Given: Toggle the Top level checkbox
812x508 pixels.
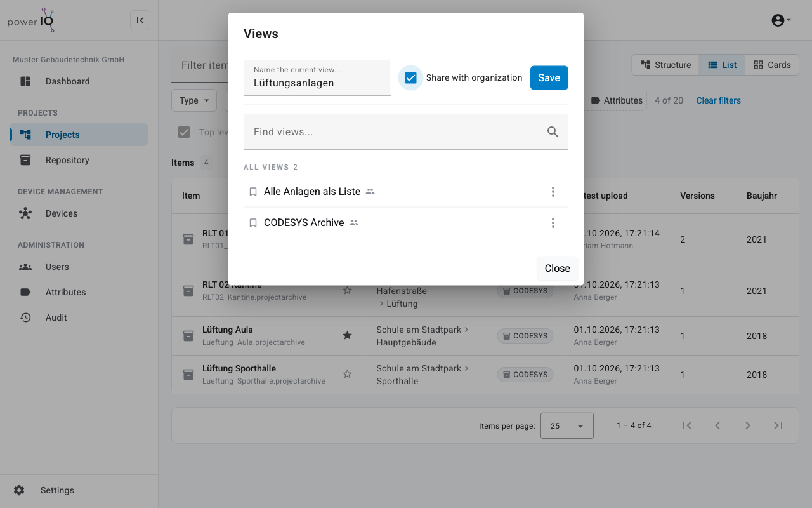Looking at the screenshot, I should [x=184, y=132].
